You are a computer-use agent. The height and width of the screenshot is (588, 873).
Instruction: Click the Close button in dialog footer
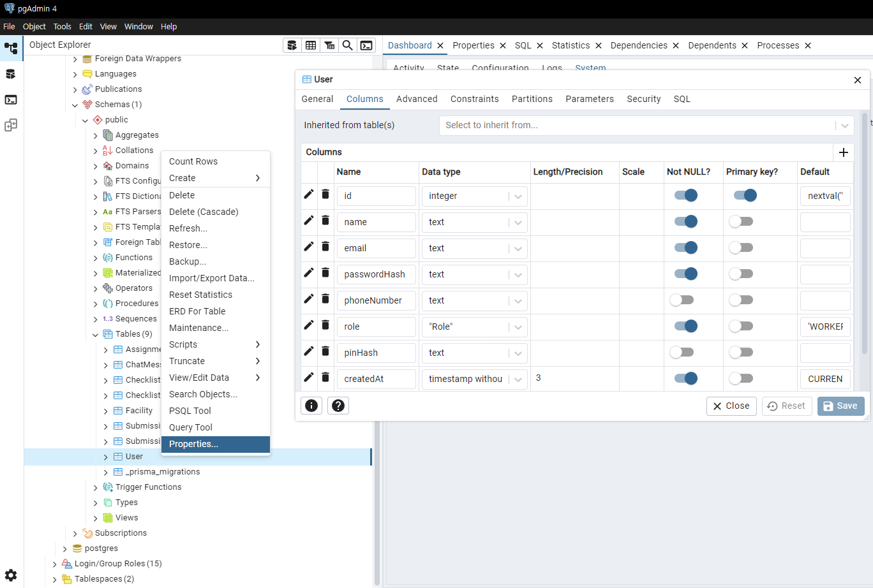coord(731,406)
